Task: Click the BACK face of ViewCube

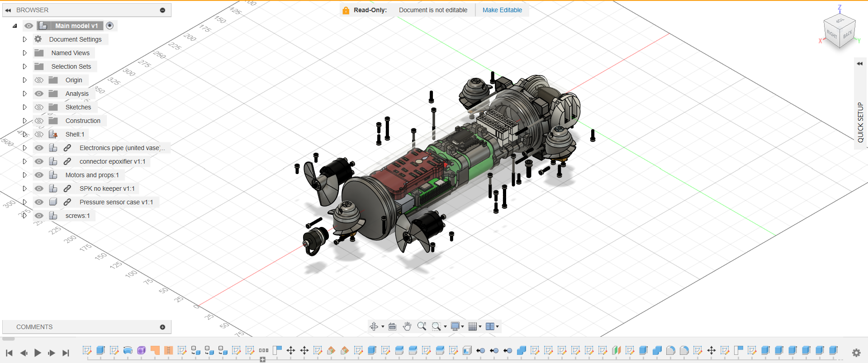Action: [x=847, y=34]
